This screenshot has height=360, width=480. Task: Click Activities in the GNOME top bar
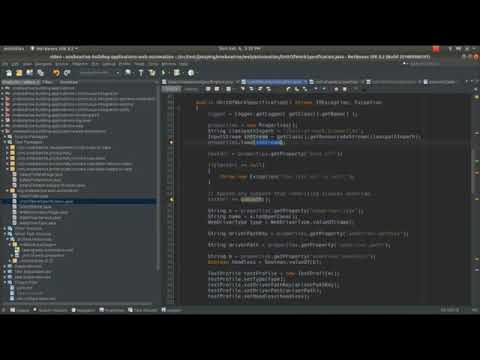point(14,49)
